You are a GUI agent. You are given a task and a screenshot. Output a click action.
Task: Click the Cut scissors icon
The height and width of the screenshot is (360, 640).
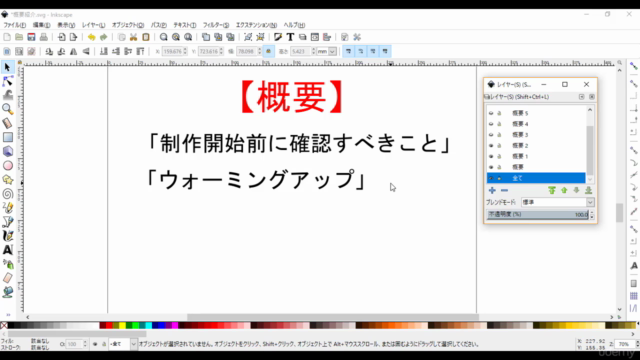tap(133, 37)
